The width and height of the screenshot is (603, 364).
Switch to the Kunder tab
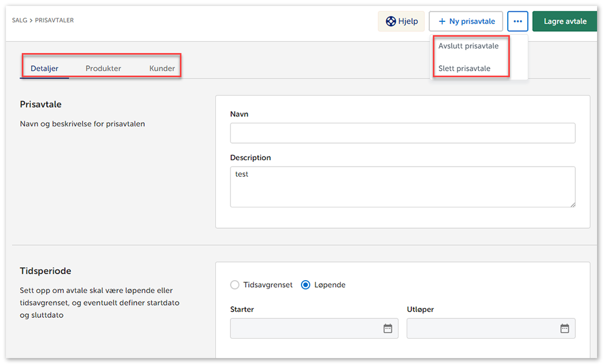pos(162,69)
